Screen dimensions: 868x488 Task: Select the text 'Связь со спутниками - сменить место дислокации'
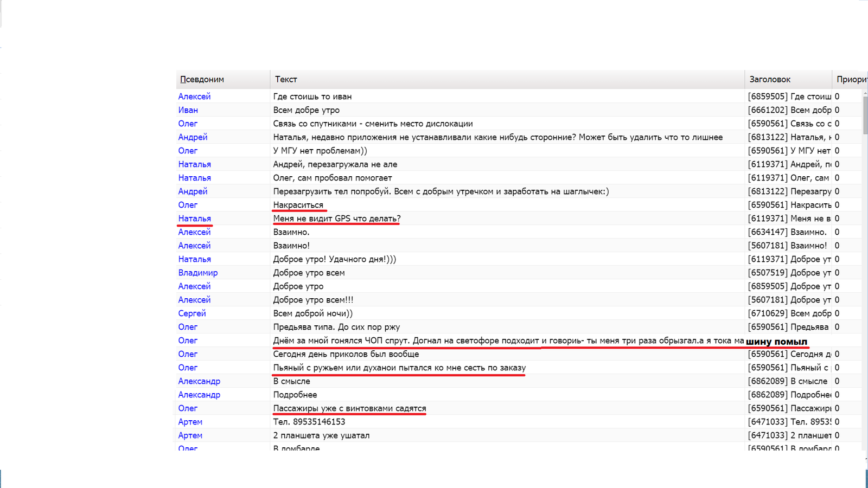[373, 124]
